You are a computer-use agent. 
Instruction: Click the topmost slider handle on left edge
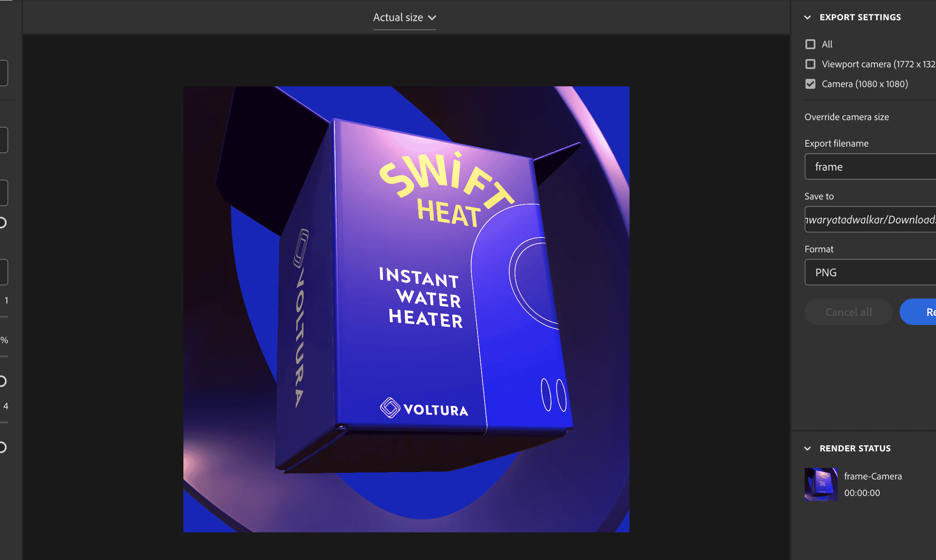pyautogui.click(x=2, y=223)
